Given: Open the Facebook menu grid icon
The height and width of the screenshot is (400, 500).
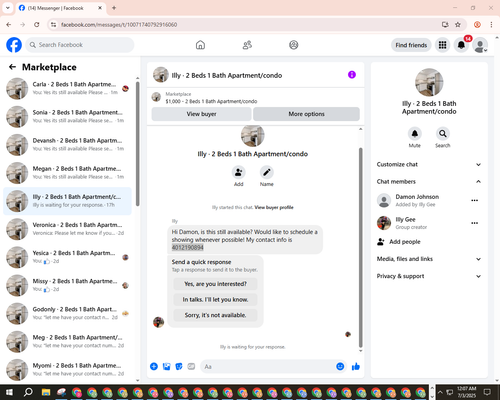Looking at the screenshot, I should pos(442,45).
